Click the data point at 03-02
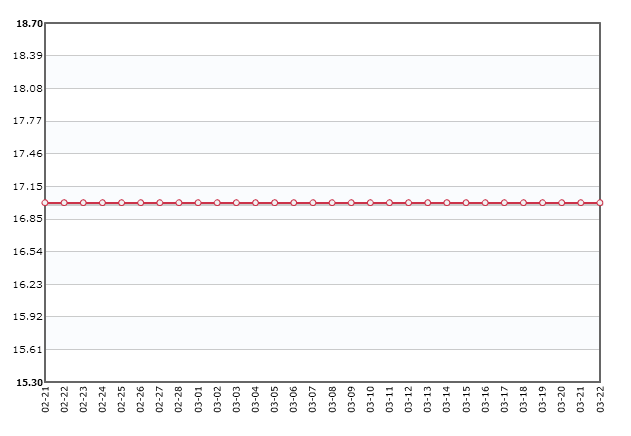The height and width of the screenshot is (436, 631). click(x=217, y=203)
